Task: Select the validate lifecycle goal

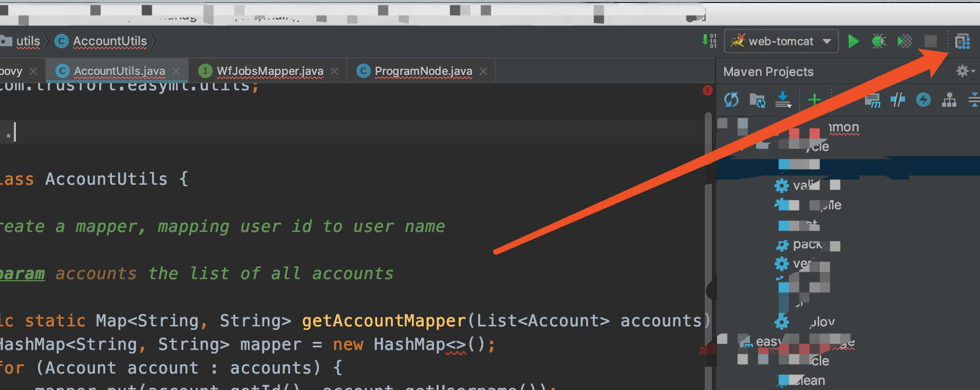Action: click(806, 185)
